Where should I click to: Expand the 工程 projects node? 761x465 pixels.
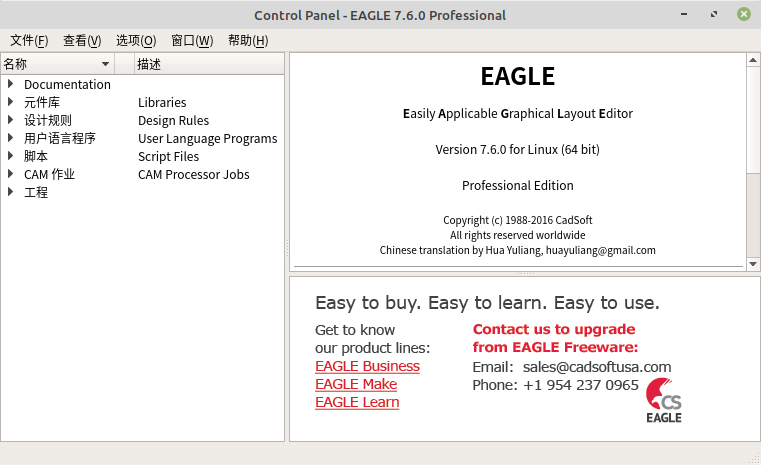tap(10, 192)
